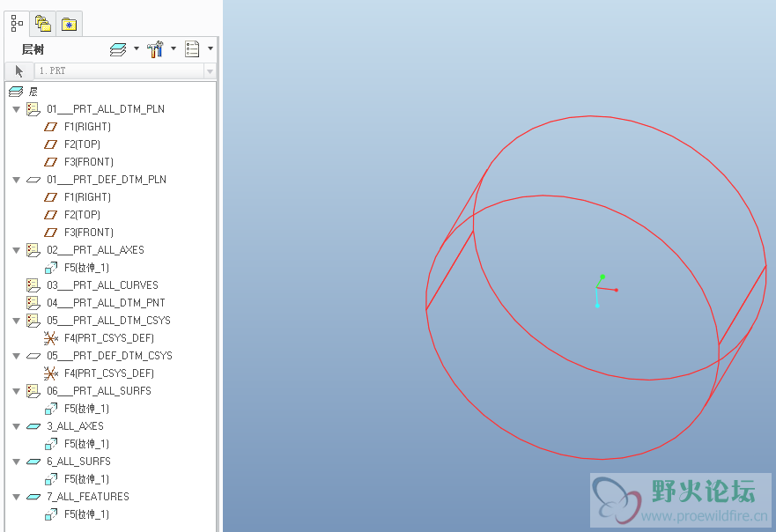Image resolution: width=776 pixels, height=532 pixels.
Task: Select the 6_ALL_SURFS layer name
Action: [x=78, y=462]
